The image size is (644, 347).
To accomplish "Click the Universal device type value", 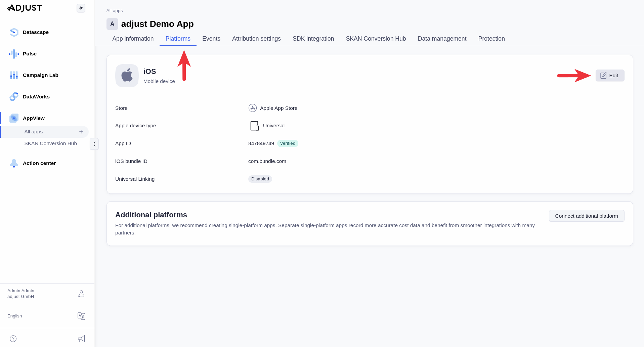I will coord(274,126).
